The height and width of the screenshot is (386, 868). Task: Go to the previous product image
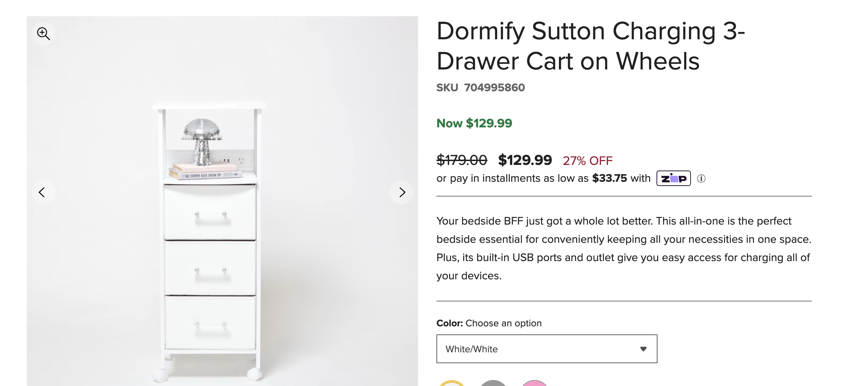tap(42, 192)
